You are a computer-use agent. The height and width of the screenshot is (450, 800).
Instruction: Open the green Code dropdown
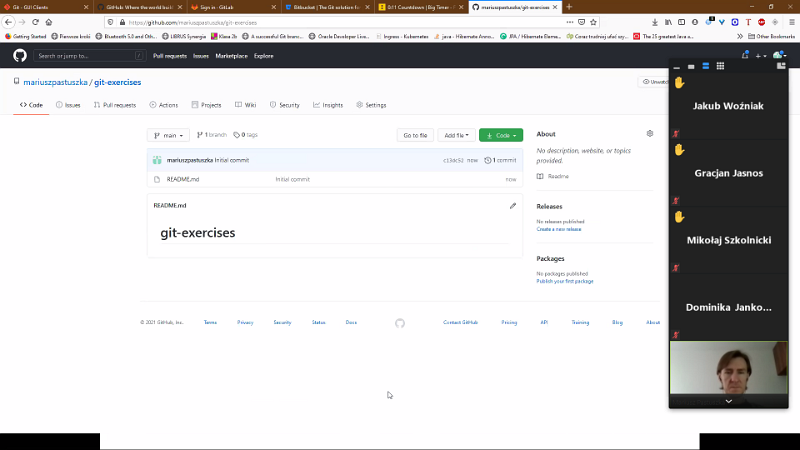(501, 135)
